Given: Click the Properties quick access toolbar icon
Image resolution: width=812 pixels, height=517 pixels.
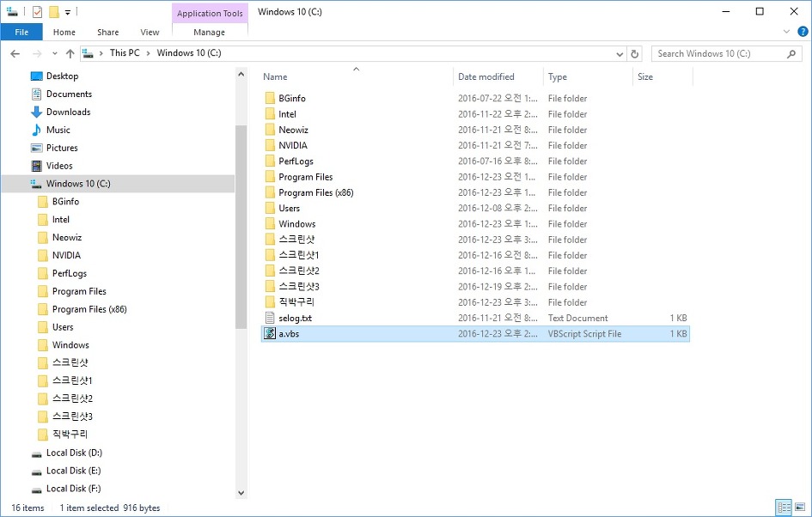Looking at the screenshot, I should tap(37, 11).
